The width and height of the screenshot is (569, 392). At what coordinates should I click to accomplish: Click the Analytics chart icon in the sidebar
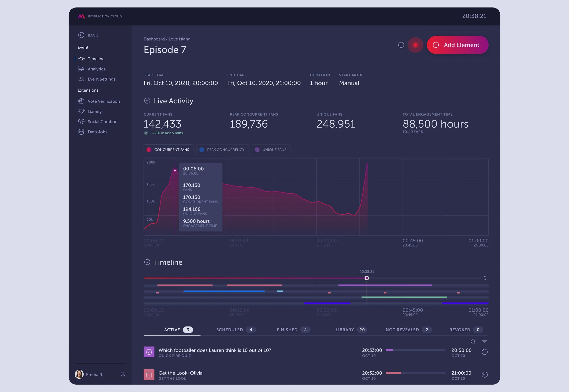[x=81, y=69]
